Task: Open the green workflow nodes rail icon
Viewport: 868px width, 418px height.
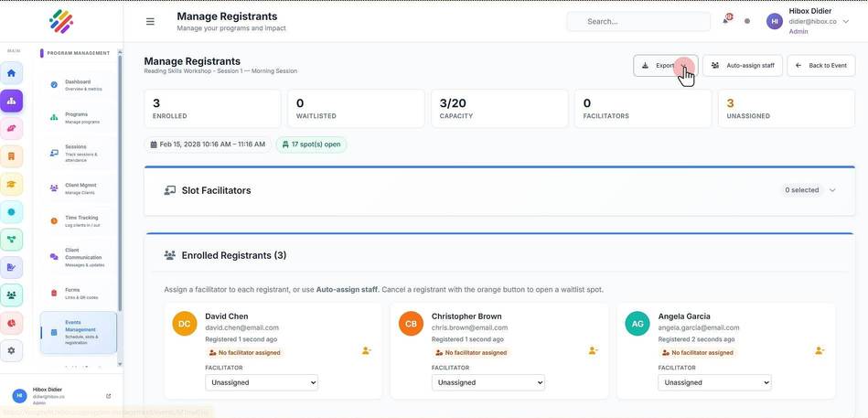Action: pyautogui.click(x=11, y=240)
